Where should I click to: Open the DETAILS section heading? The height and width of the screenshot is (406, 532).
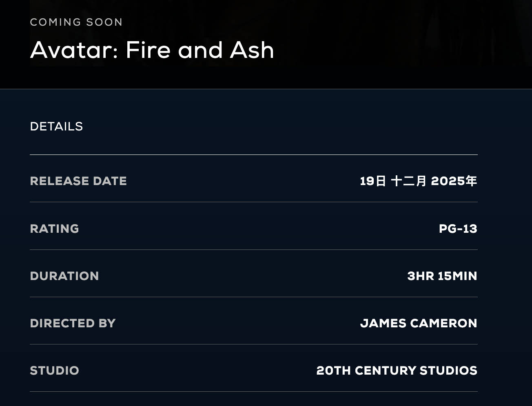[x=56, y=126]
